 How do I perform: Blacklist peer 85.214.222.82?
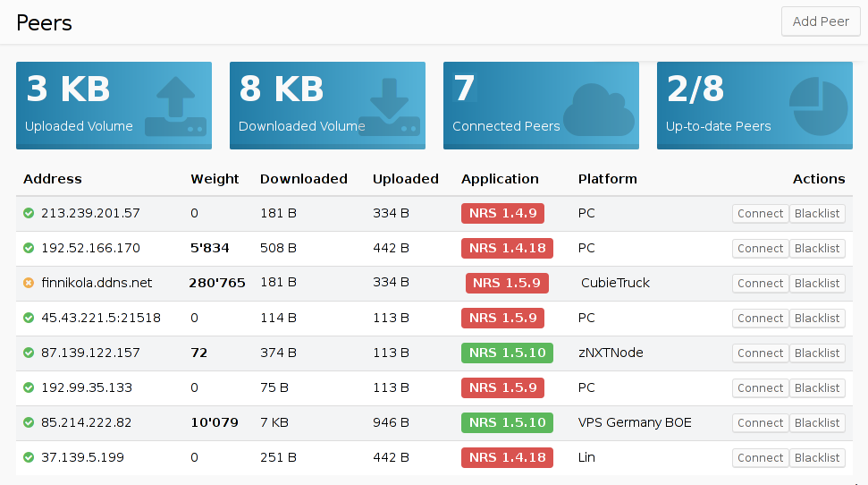point(817,423)
